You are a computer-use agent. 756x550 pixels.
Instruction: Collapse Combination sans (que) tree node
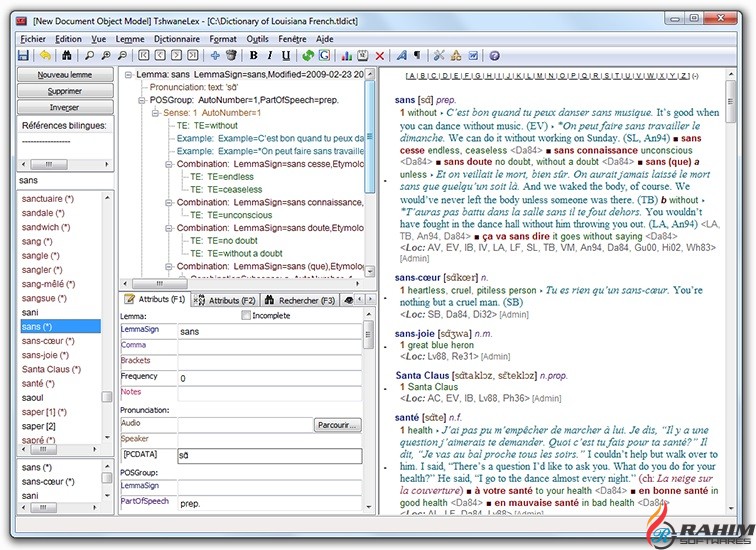(169, 266)
